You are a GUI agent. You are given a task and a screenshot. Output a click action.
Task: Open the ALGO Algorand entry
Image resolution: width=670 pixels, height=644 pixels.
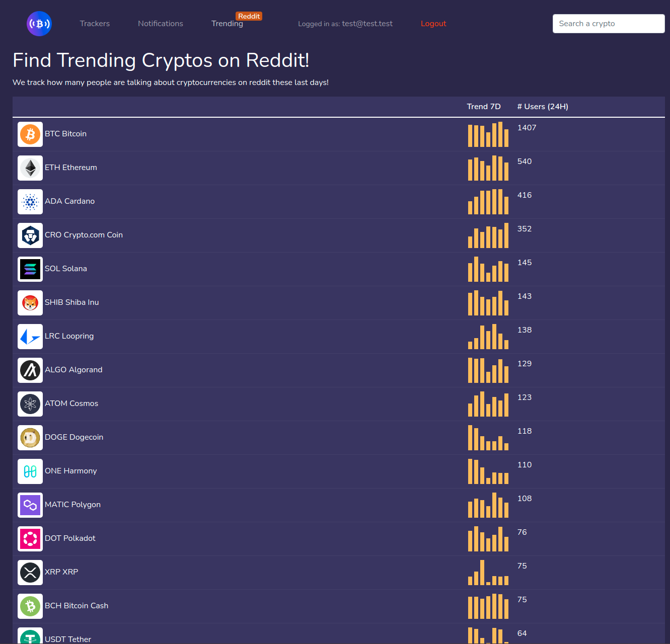(73, 369)
